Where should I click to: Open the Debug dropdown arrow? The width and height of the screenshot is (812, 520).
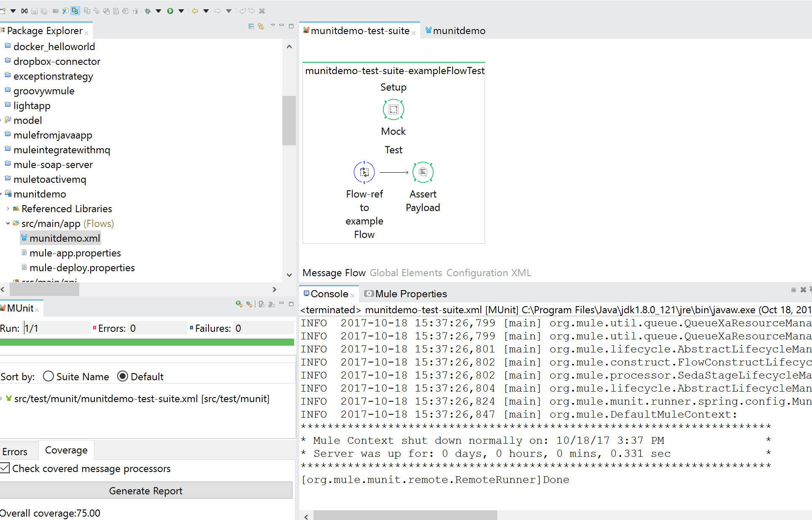tap(158, 11)
